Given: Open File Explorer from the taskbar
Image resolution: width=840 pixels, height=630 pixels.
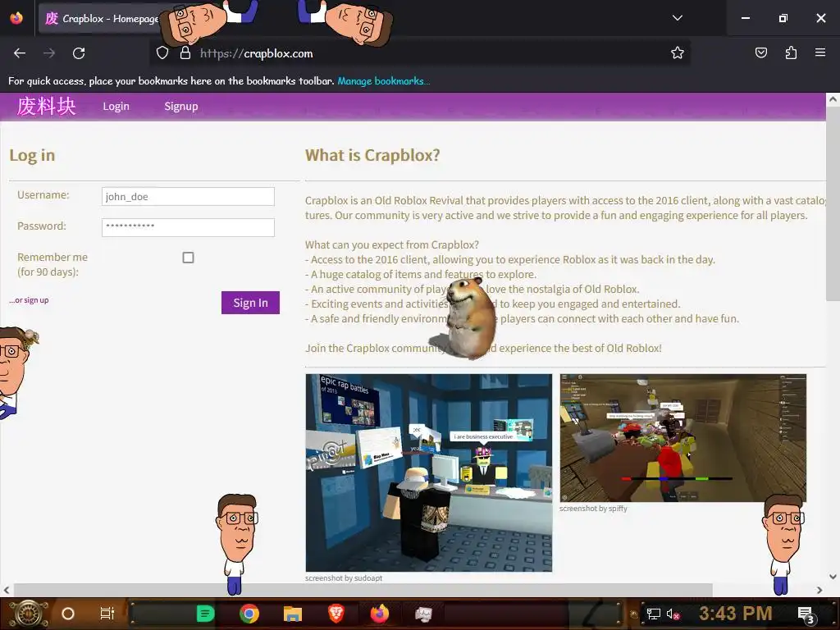Looking at the screenshot, I should tap(293, 614).
